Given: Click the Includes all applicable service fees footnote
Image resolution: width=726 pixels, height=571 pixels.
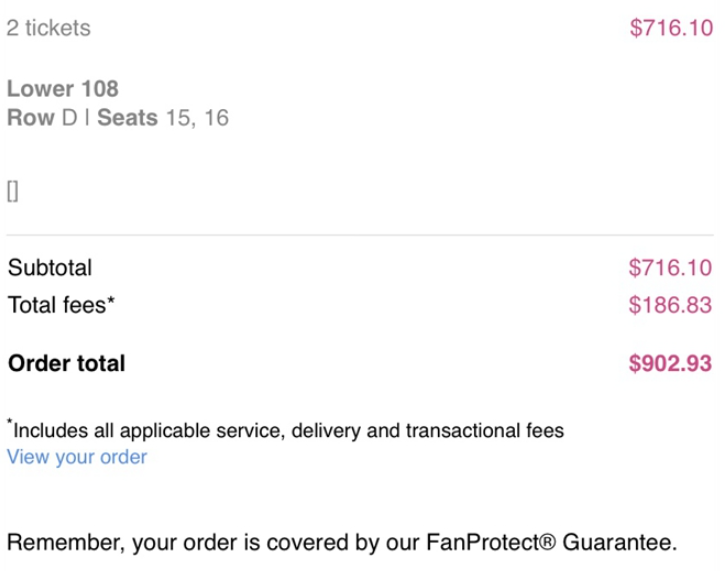Looking at the screenshot, I should pyautogui.click(x=288, y=431).
